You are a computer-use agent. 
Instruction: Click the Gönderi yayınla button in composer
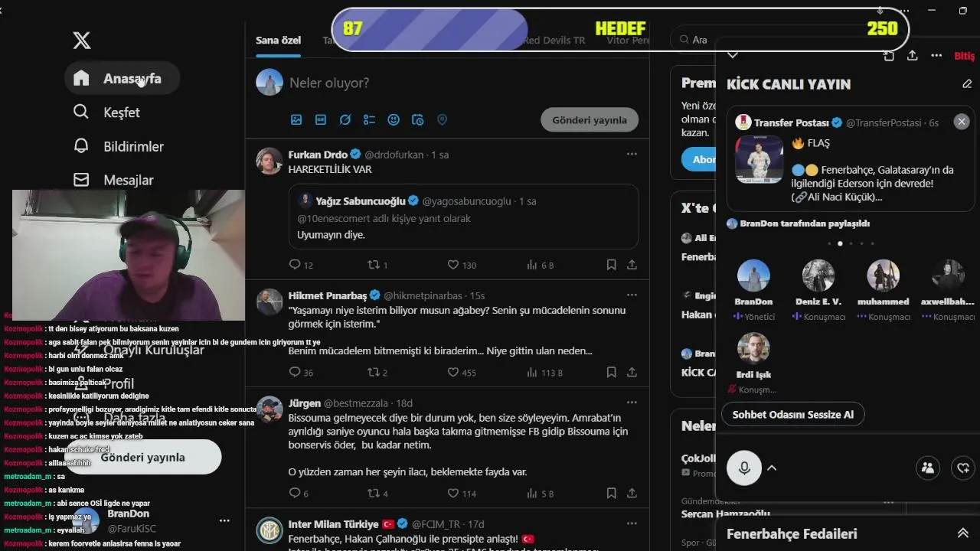click(x=590, y=119)
